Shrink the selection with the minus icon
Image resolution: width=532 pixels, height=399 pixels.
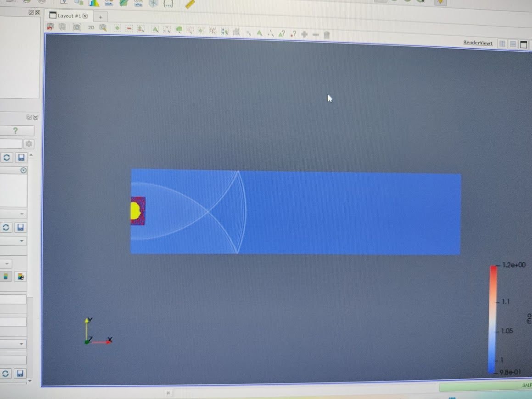click(315, 34)
